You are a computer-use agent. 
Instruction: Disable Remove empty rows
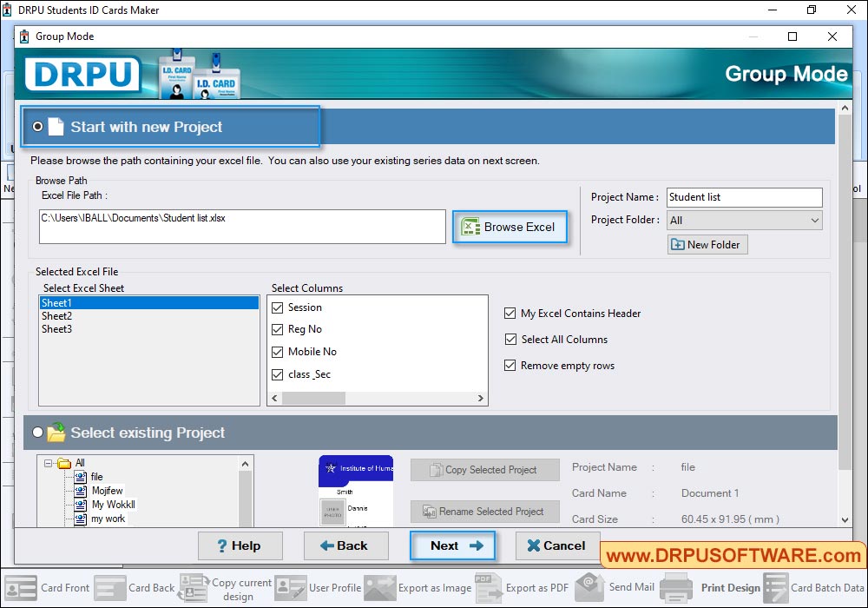click(x=510, y=367)
